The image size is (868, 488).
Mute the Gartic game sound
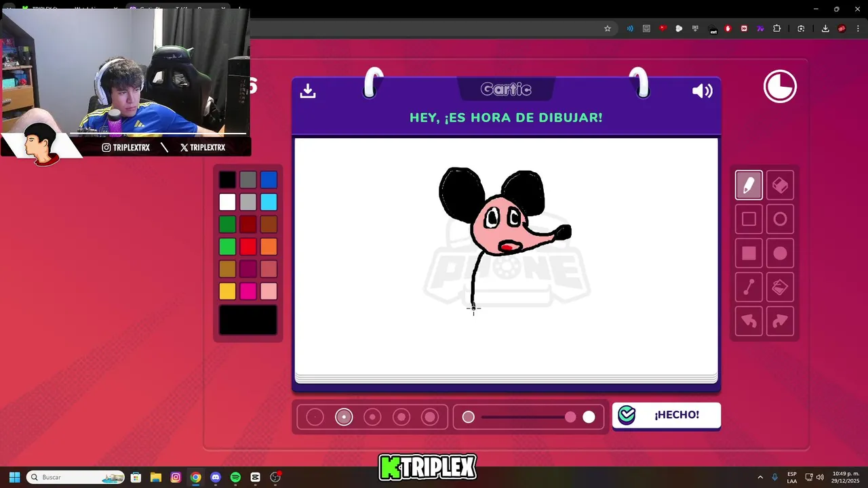[x=702, y=91]
